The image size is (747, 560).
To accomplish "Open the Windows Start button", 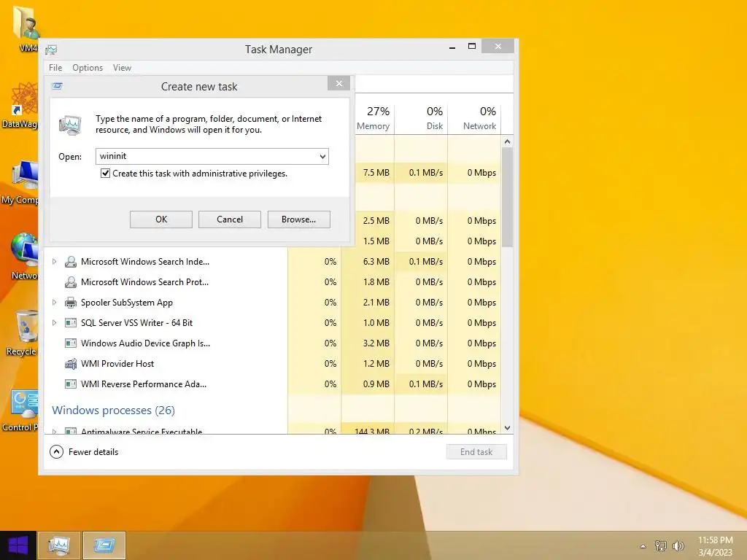I will (18, 545).
